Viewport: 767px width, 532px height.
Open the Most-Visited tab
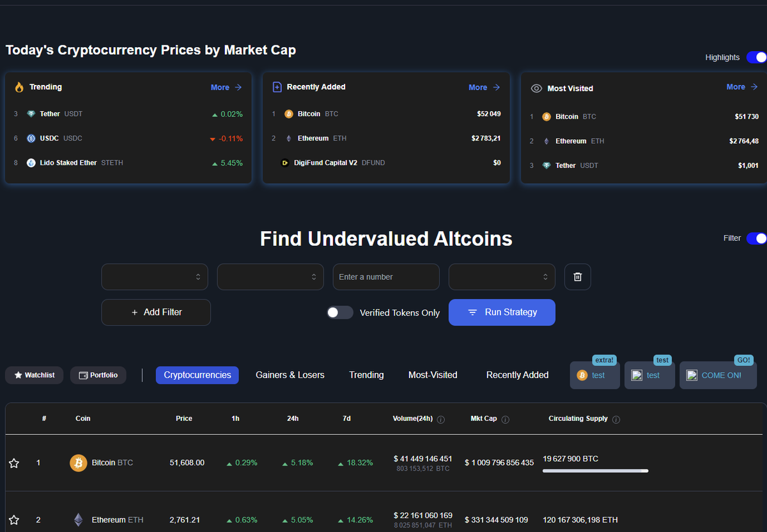tap(433, 375)
